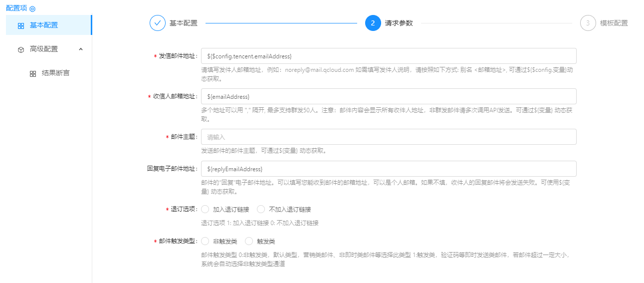Click the step 2 circle icon 请求参数
This screenshot has height=283, width=644.
click(373, 23)
